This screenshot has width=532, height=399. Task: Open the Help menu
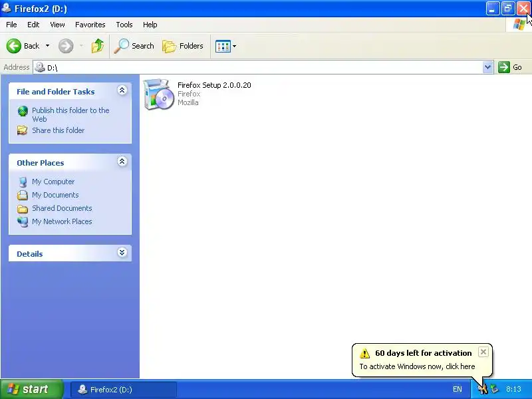(150, 25)
